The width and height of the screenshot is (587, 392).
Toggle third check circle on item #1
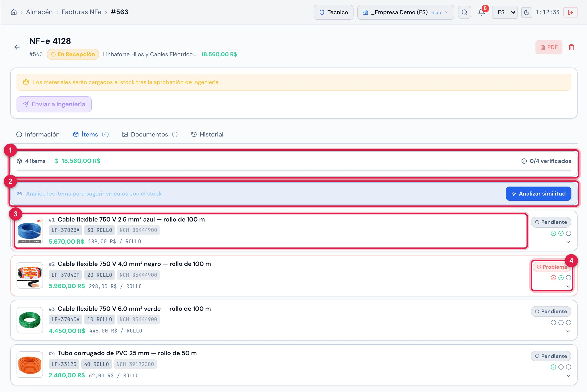click(569, 233)
